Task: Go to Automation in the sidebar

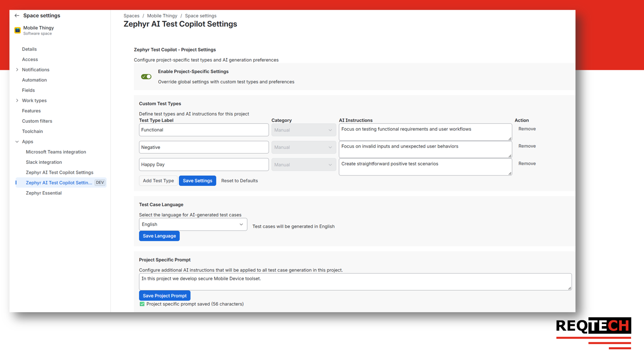Action: click(34, 80)
